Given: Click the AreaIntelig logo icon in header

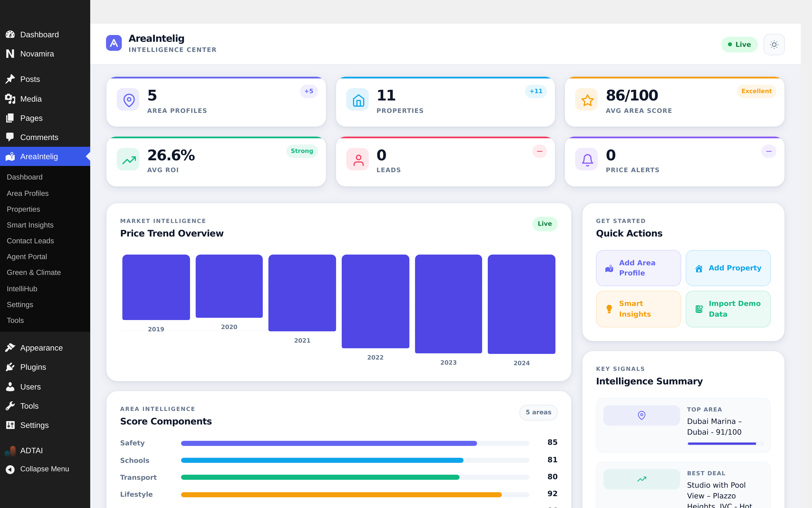Looking at the screenshot, I should point(114,43).
